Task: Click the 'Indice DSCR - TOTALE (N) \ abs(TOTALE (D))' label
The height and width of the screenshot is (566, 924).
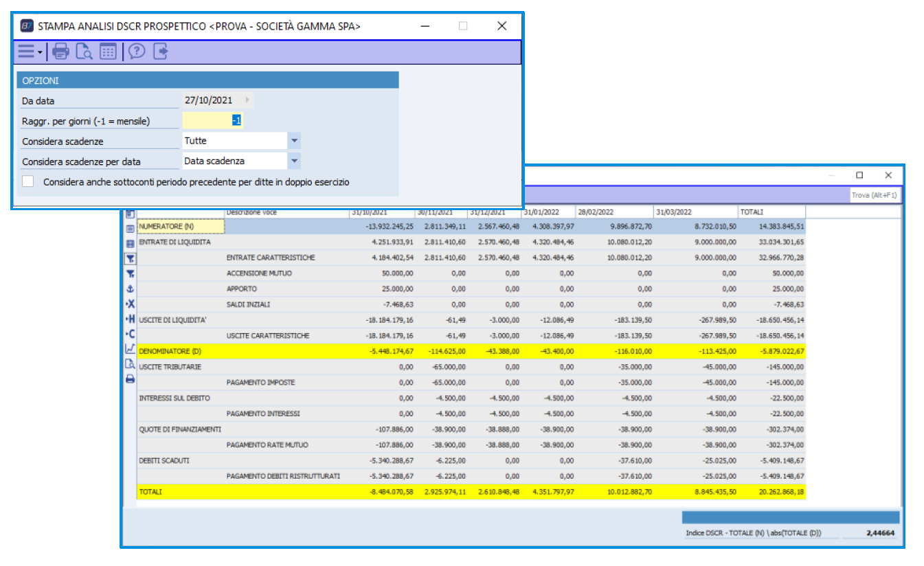Action: tap(754, 533)
